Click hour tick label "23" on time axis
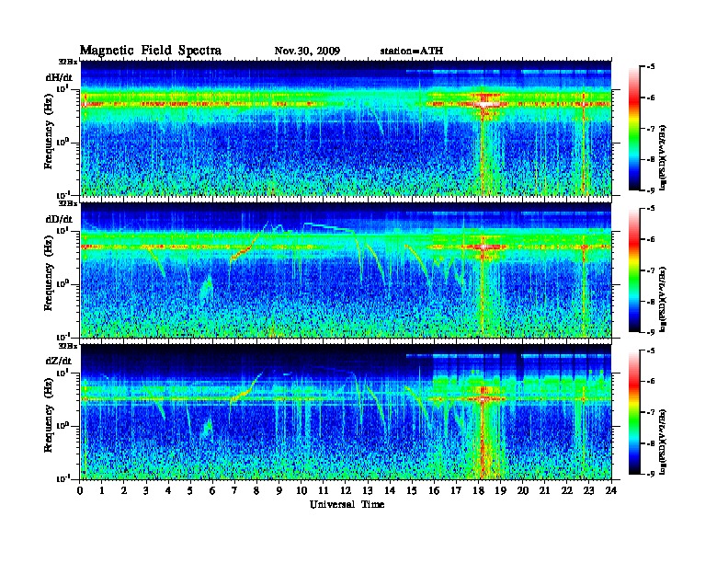 tap(589, 491)
